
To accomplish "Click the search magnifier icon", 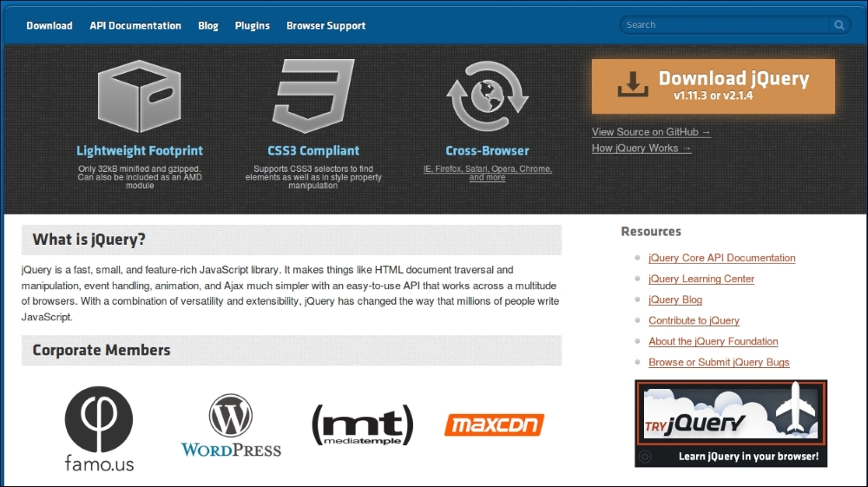I will point(839,25).
